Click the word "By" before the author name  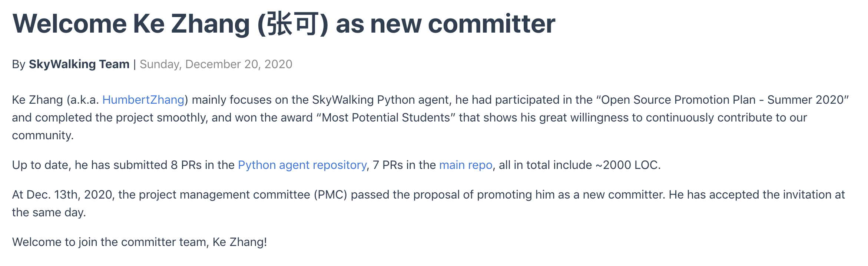point(19,64)
